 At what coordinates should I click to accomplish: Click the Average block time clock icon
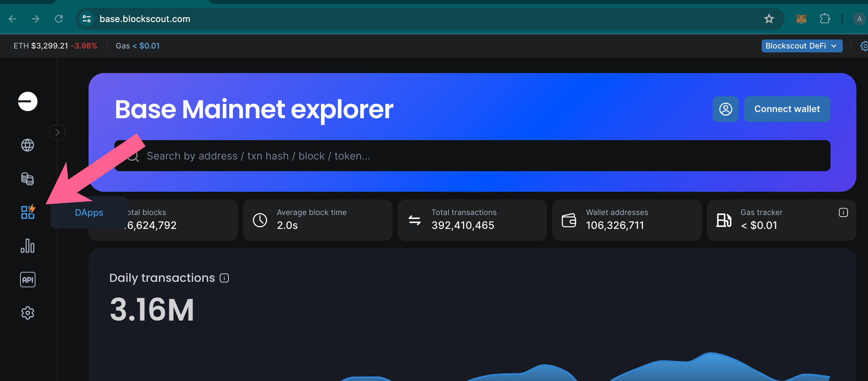tap(260, 220)
